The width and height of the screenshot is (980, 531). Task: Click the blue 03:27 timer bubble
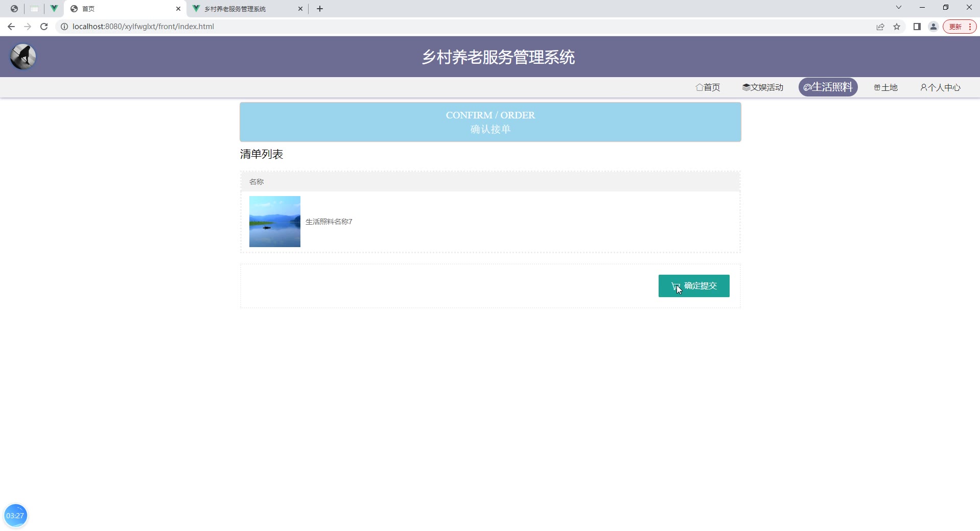tap(15, 516)
